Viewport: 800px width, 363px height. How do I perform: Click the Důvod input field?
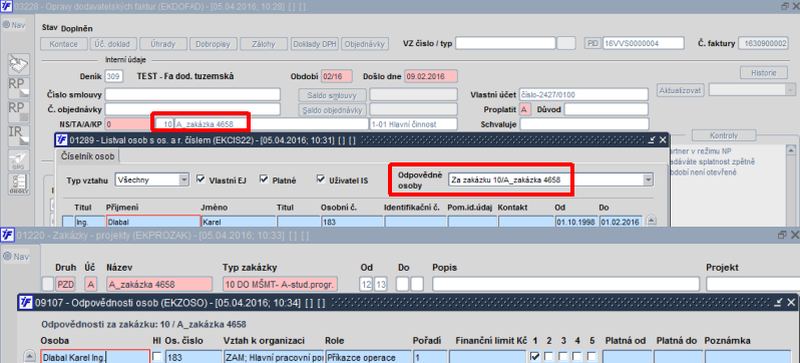pos(606,109)
